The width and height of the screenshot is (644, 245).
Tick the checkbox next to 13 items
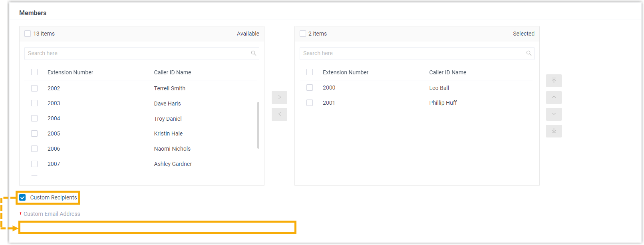point(28,34)
